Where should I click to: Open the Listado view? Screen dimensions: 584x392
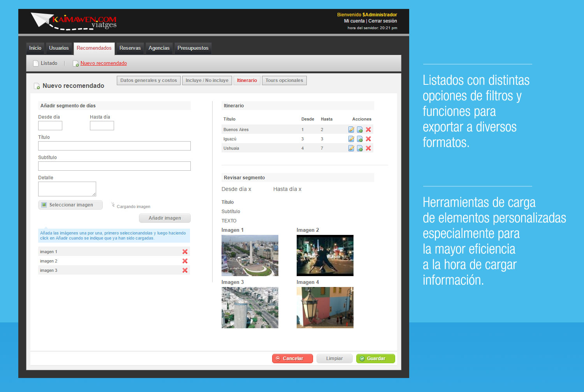49,63
